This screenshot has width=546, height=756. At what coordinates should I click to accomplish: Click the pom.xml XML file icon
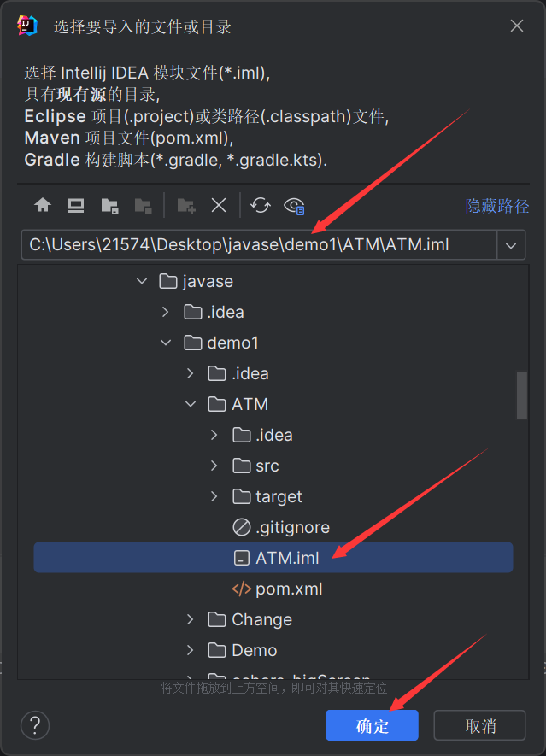(x=242, y=589)
